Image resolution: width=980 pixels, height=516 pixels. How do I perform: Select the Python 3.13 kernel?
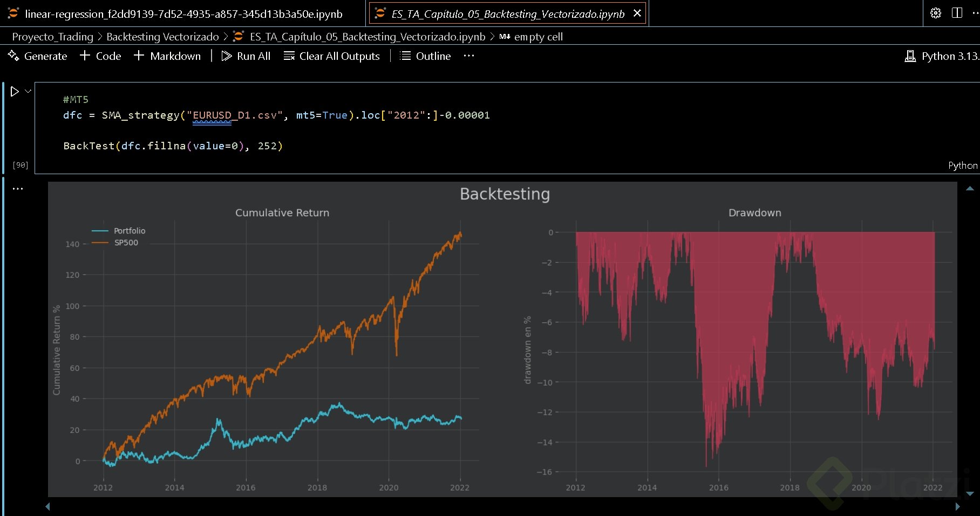click(942, 56)
